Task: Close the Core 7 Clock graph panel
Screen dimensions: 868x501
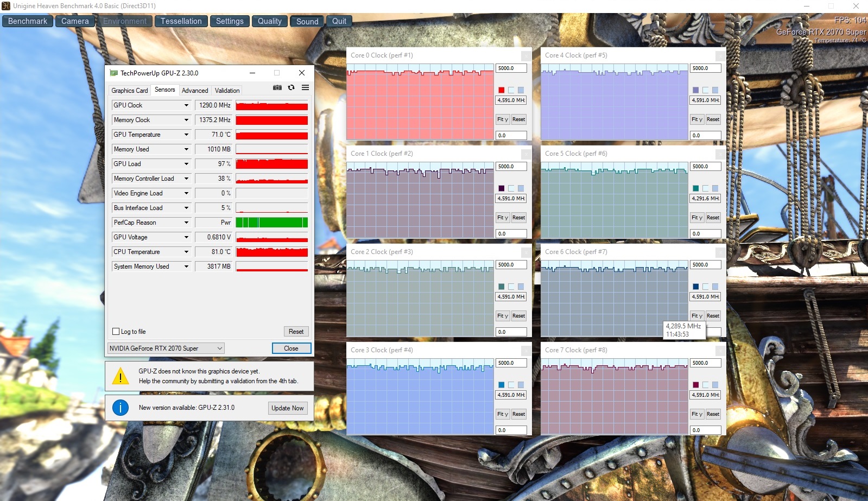Action: 720,350
